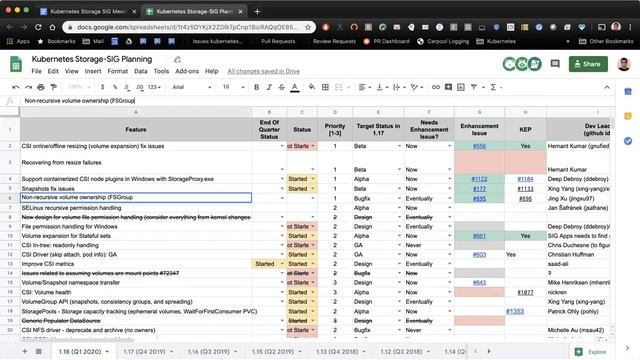The width and height of the screenshot is (640, 360).
Task: Click the Insert comment icon
Action: [448, 87]
